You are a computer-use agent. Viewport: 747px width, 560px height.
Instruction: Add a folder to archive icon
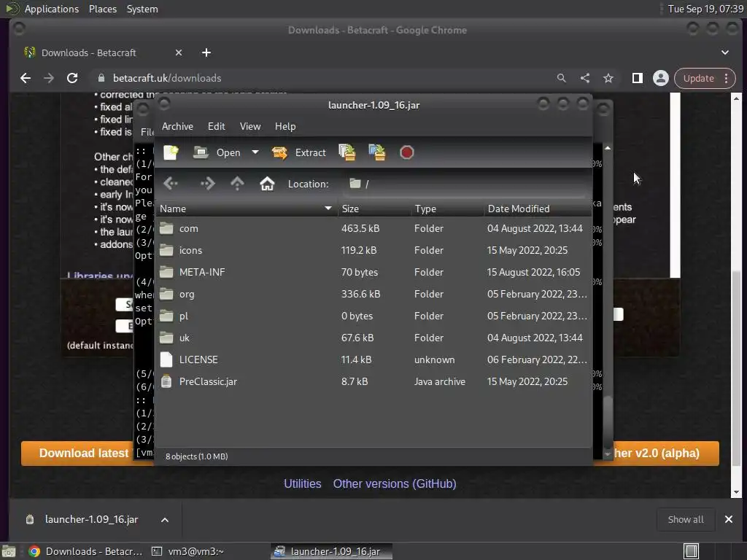click(x=377, y=152)
